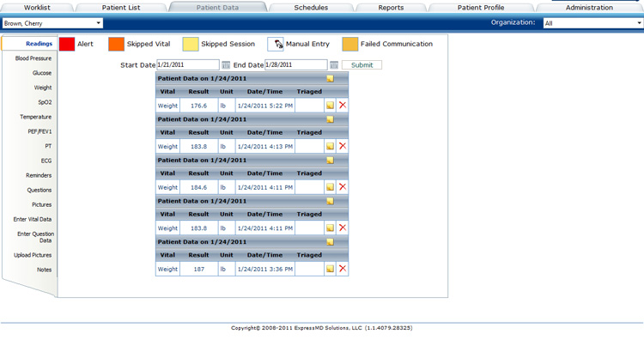The width and height of the screenshot is (644, 340).
Task: Click the 176.6 result value
Action: (x=199, y=106)
